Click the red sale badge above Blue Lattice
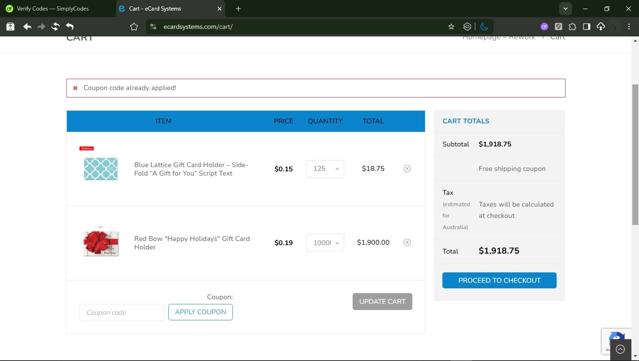The width and height of the screenshot is (639, 361). [86, 148]
